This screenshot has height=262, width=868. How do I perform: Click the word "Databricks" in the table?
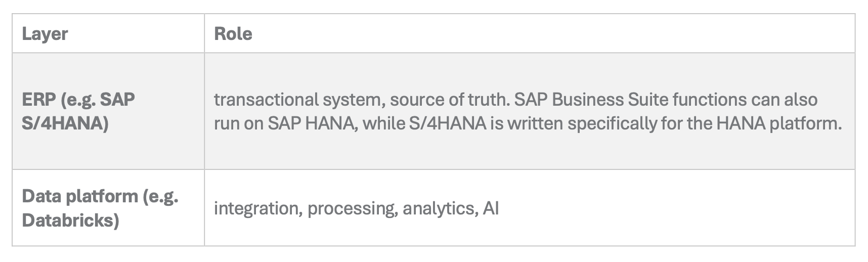tap(70, 220)
